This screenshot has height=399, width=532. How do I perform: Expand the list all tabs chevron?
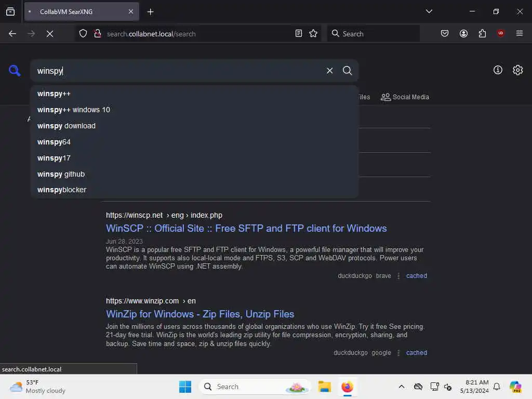(429, 11)
